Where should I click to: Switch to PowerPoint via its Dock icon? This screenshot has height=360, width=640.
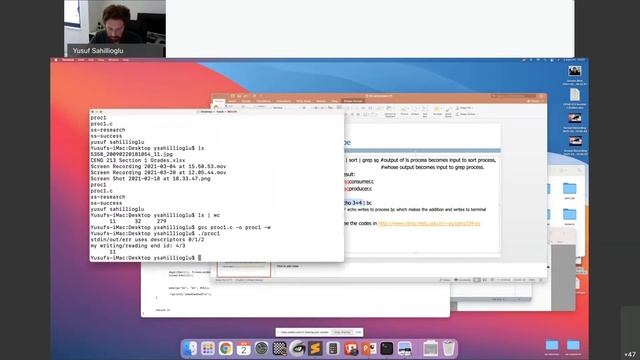tap(369, 349)
